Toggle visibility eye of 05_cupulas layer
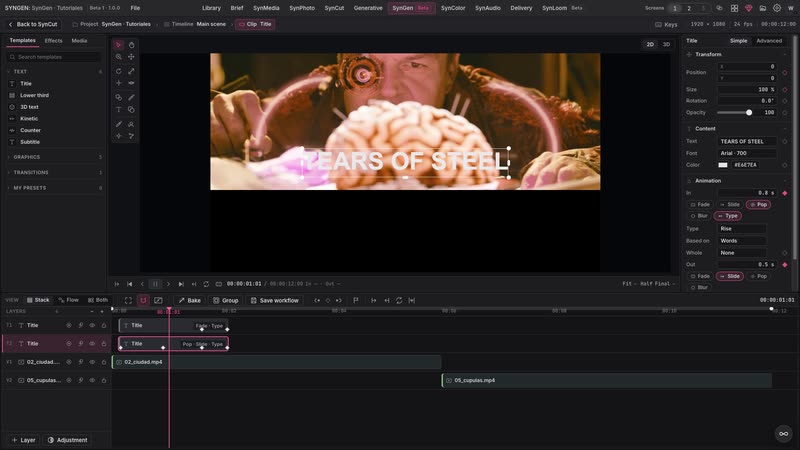The height and width of the screenshot is (450, 800). pyautogui.click(x=92, y=380)
